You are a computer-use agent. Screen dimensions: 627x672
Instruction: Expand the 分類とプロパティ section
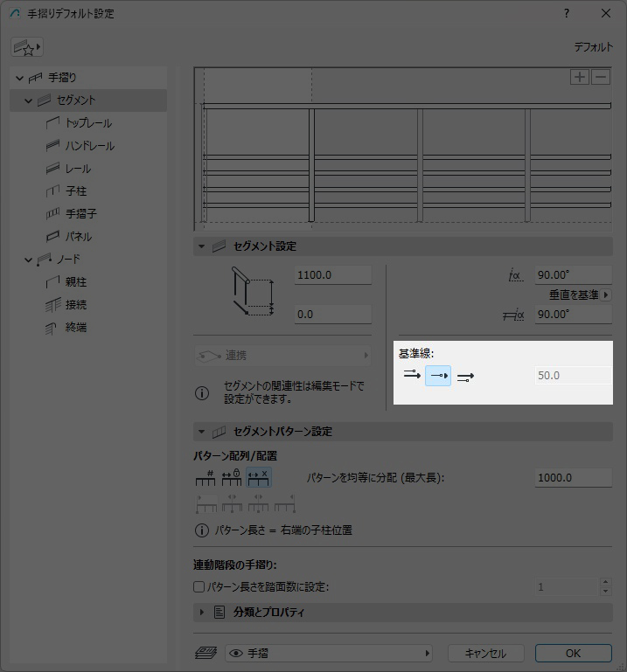[x=201, y=613]
